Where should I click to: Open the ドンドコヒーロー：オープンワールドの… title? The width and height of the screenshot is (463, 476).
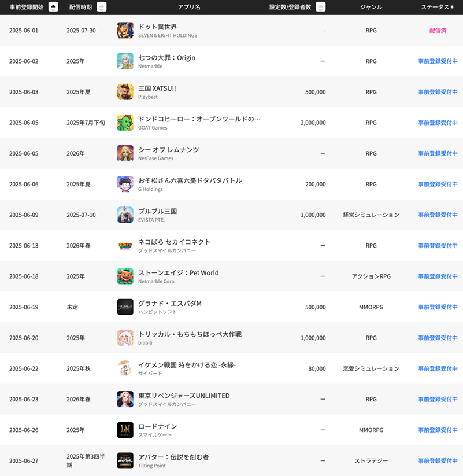(x=199, y=119)
